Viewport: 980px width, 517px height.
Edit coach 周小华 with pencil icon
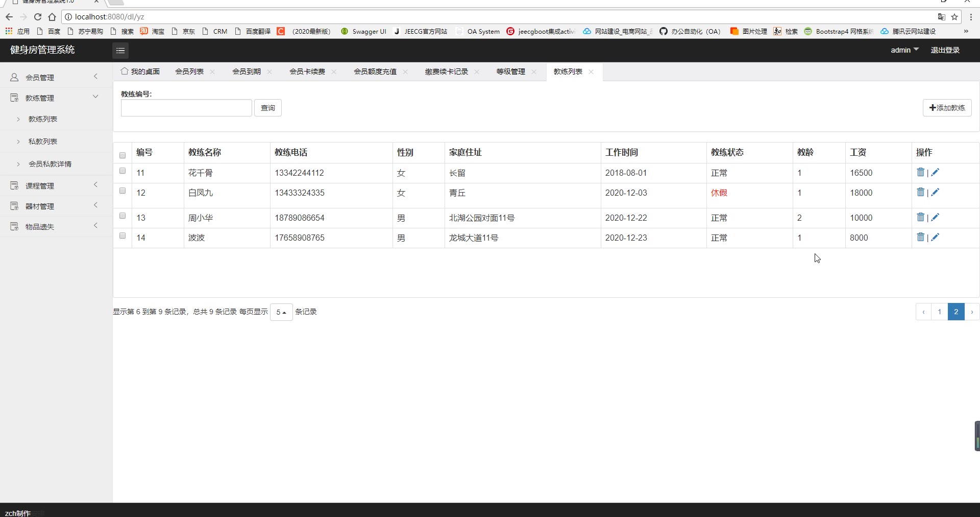point(935,218)
